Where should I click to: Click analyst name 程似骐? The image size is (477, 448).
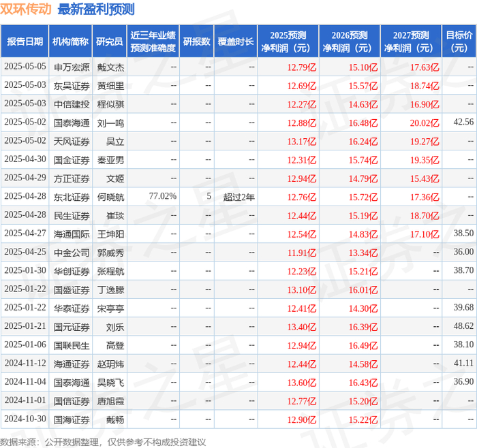point(110,105)
